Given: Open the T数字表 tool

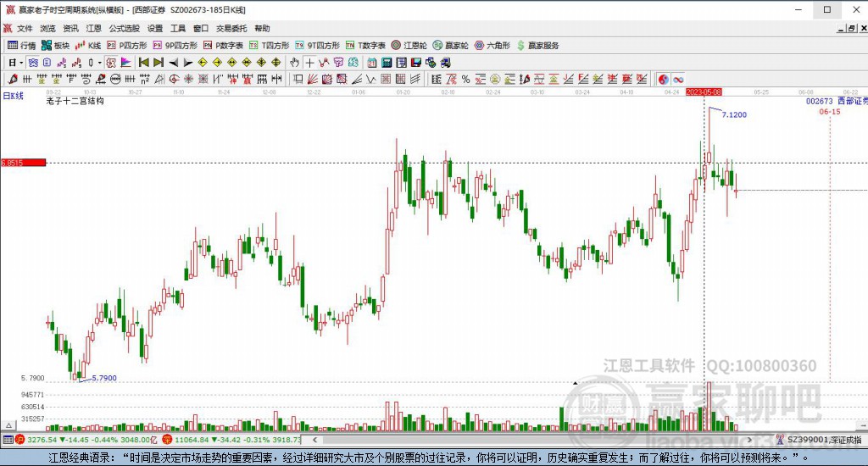Looking at the screenshot, I should tap(365, 46).
